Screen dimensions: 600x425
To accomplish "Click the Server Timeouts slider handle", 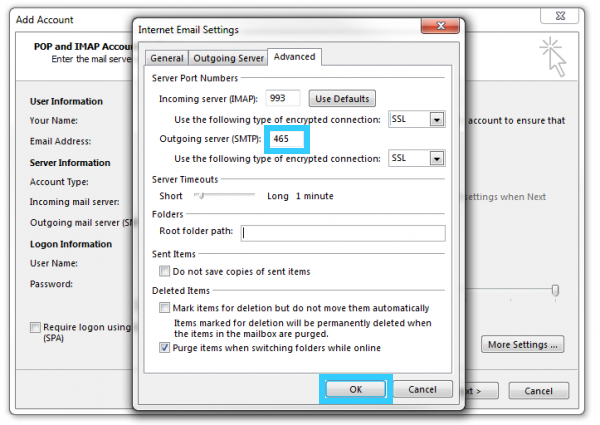I will click(x=198, y=195).
